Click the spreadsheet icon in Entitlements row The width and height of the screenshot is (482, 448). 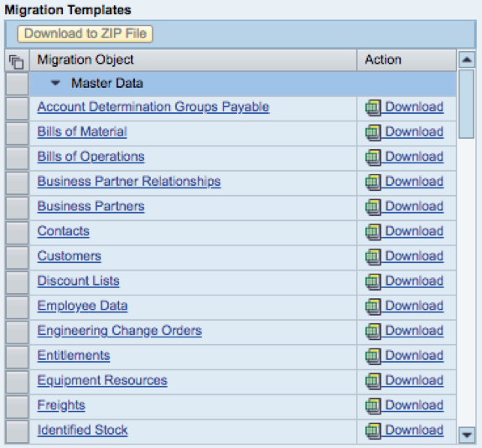[x=373, y=357]
